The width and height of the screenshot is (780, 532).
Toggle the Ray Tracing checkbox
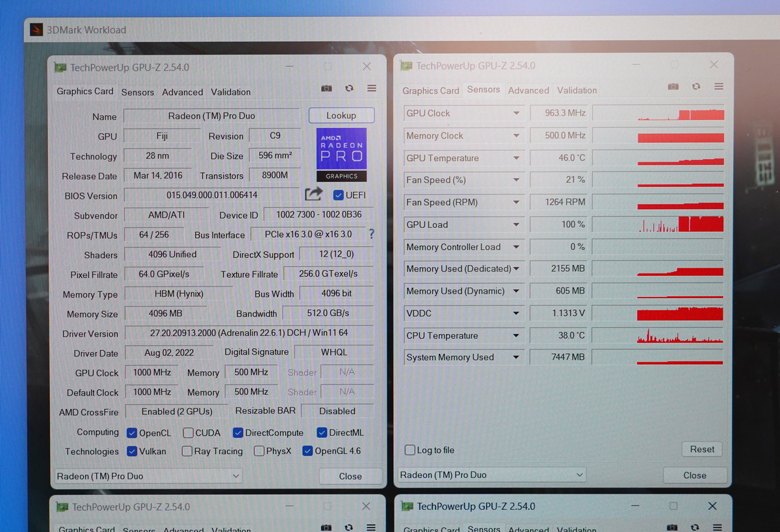tap(187, 451)
